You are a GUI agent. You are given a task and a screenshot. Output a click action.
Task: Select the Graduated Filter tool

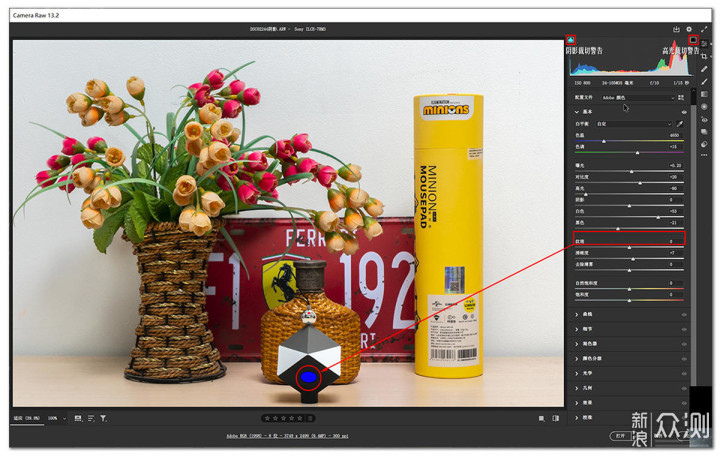[704, 94]
